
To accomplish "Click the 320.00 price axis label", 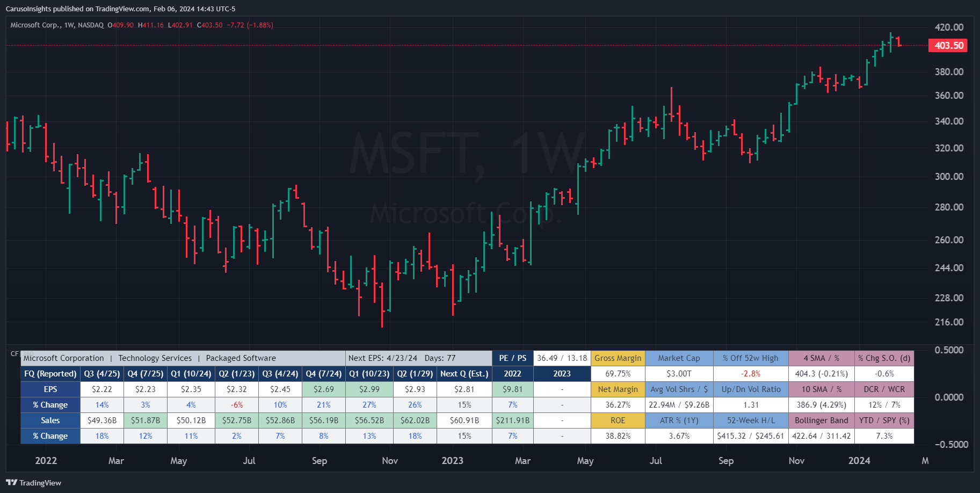I will coord(949,148).
